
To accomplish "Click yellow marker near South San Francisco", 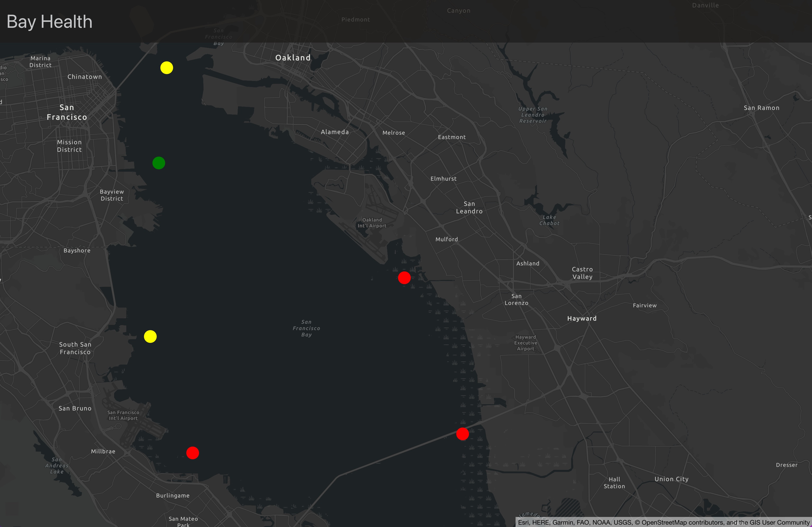I will [150, 337].
